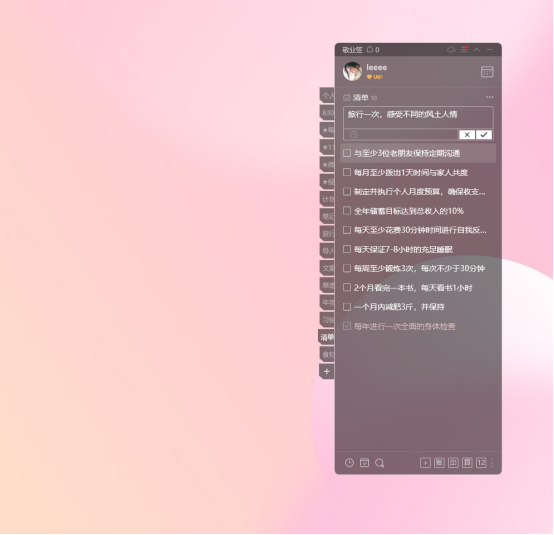Check the 每周至少锻炼3次 task
Viewport: 554px width, 535px height.
click(x=347, y=268)
